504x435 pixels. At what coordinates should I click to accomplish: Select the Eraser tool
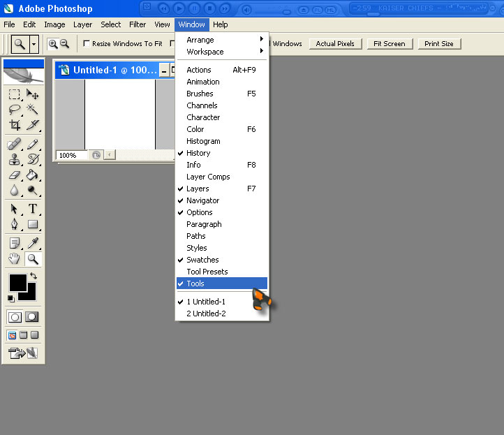pos(14,175)
